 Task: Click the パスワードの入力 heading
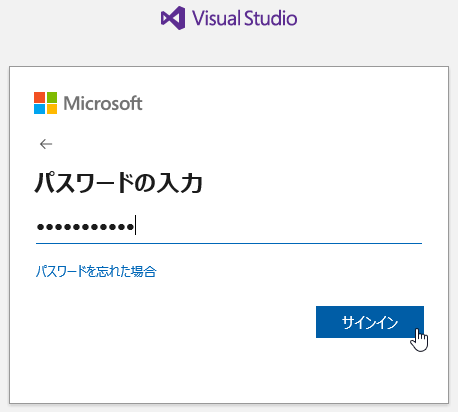(x=119, y=183)
